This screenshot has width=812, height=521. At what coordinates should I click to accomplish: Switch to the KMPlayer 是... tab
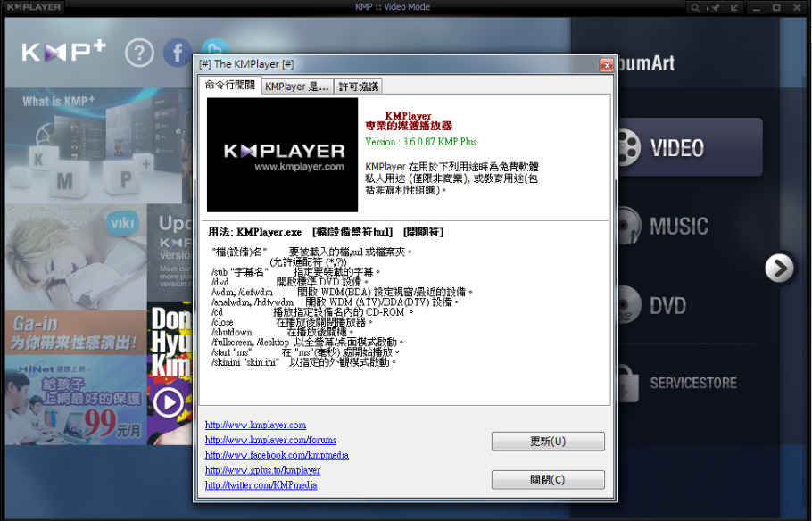click(297, 87)
